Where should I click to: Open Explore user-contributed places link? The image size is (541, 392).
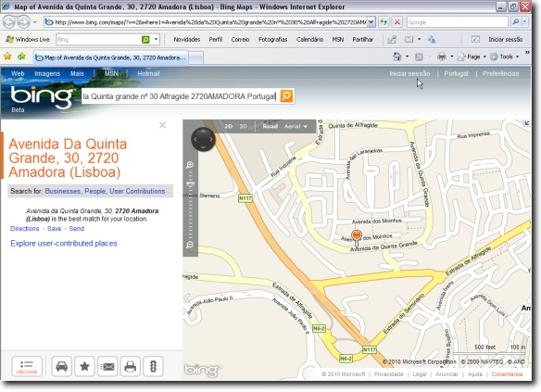point(64,244)
